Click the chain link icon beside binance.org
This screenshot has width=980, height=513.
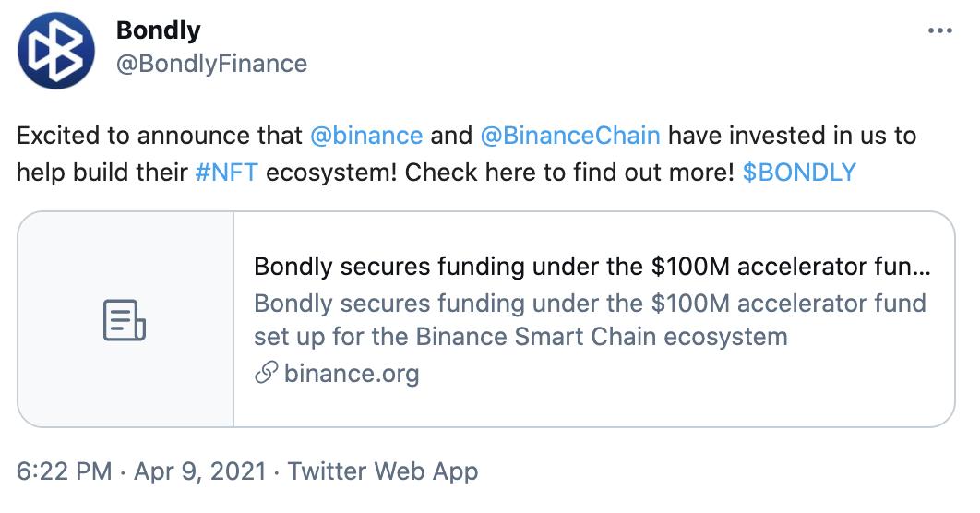click(x=266, y=373)
